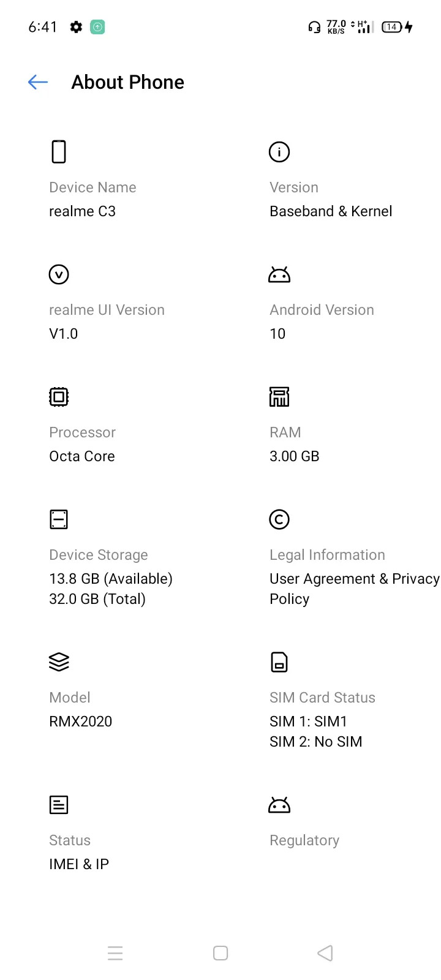The width and height of the screenshot is (441, 980).
Task: Tap the settings gear in the status bar
Action: click(76, 27)
